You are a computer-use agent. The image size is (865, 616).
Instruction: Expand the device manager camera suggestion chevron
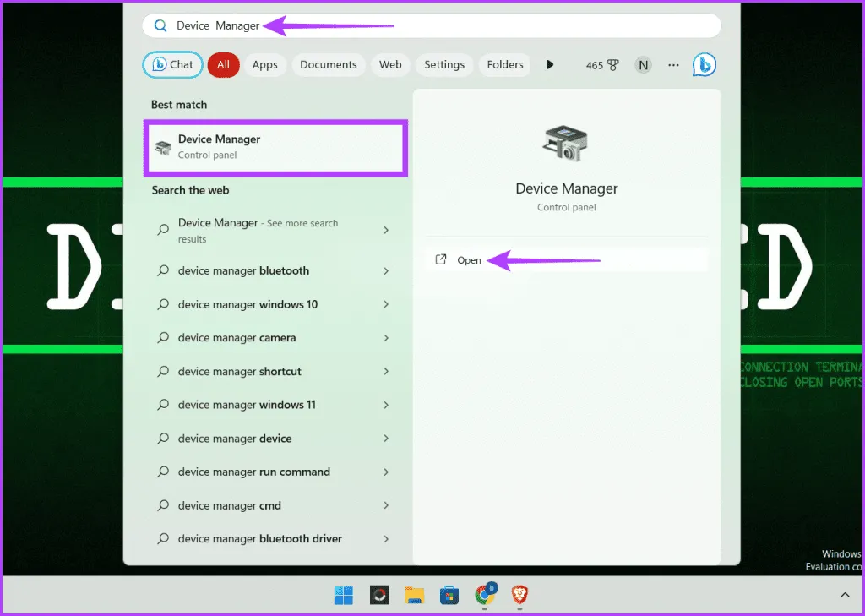pos(386,338)
